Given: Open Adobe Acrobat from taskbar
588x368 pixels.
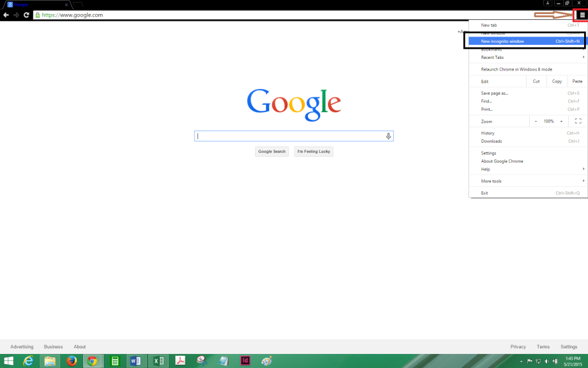Looking at the screenshot, I should tap(180, 361).
